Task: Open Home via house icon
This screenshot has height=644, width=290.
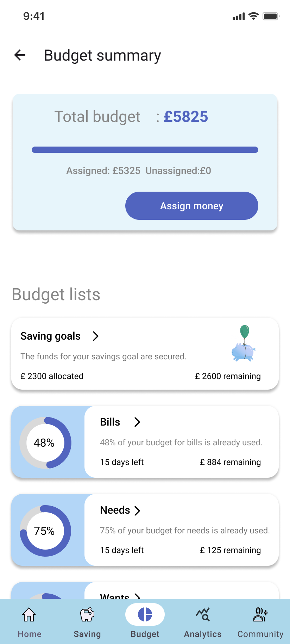Action: click(29, 614)
